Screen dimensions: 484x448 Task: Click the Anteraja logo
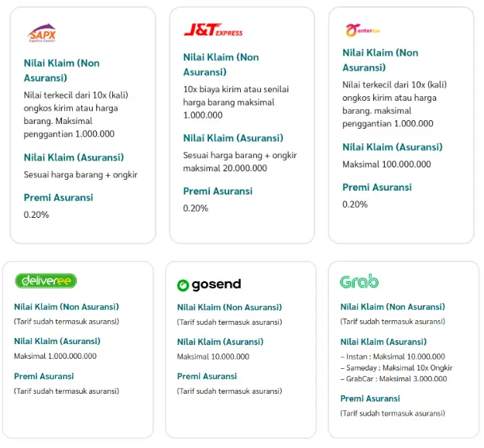(x=363, y=30)
